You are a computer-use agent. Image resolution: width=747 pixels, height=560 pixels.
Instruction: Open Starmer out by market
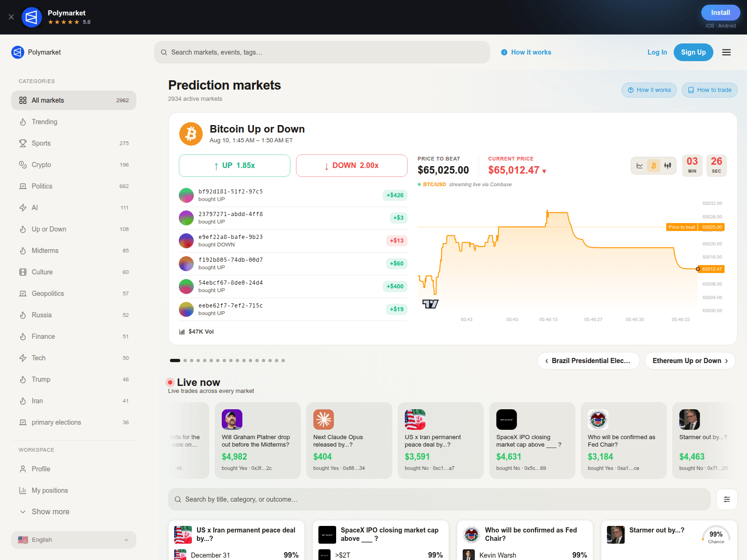(656, 530)
